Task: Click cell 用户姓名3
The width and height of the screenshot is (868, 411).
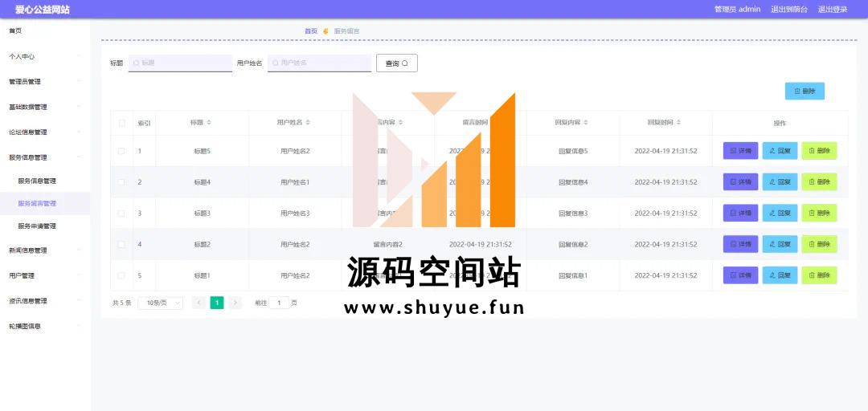Action: click(x=295, y=213)
